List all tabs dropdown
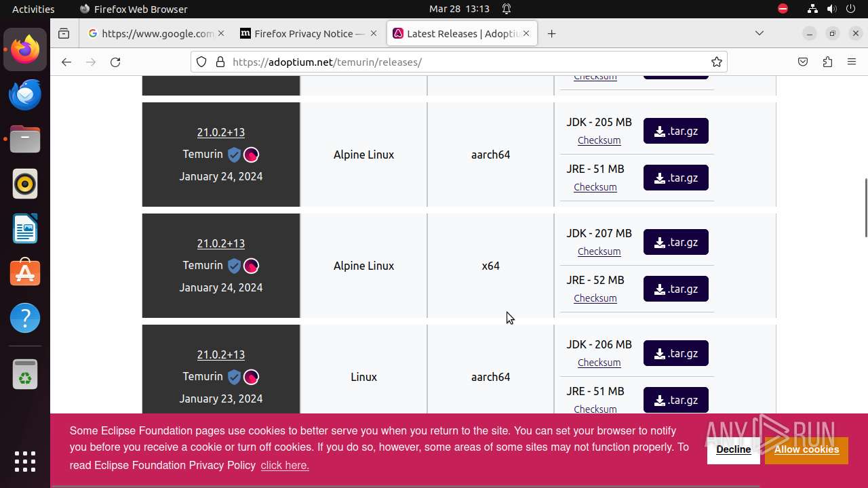This screenshot has height=488, width=868. point(759,33)
